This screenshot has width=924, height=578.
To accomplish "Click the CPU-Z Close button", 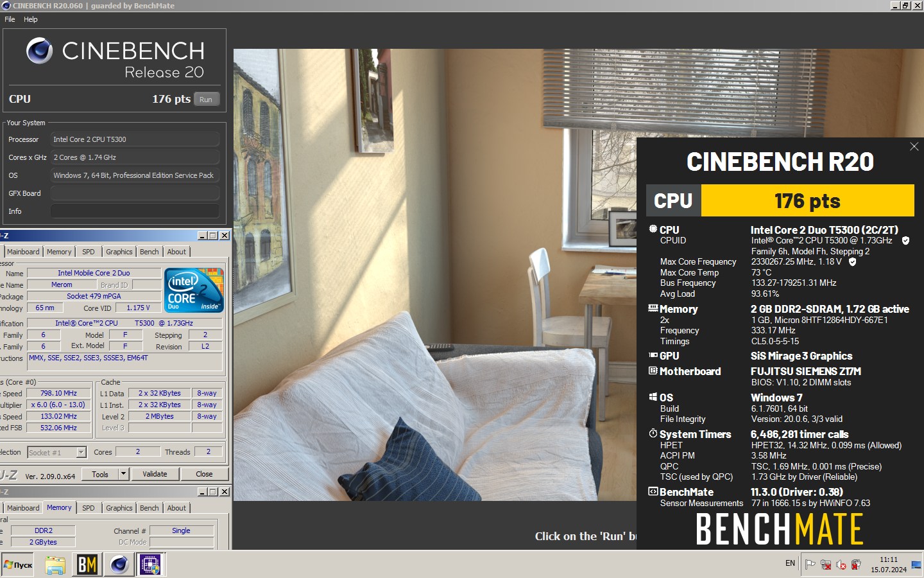I will [x=204, y=474].
